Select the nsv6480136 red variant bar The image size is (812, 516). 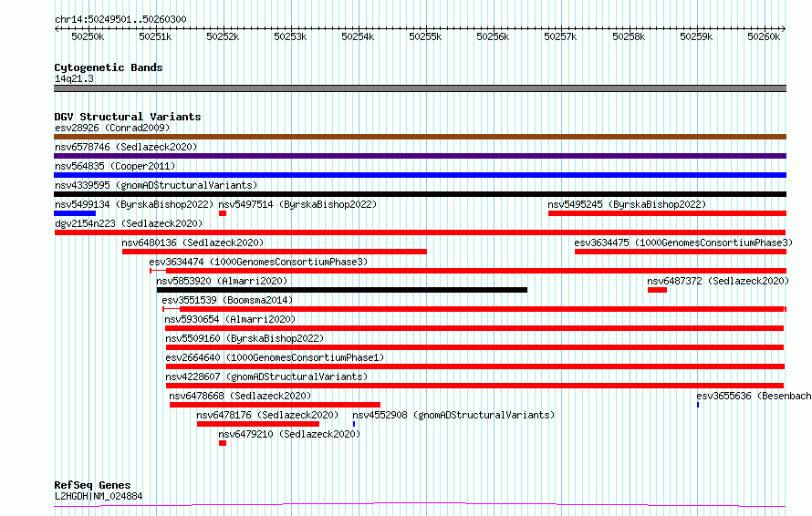pos(275,252)
